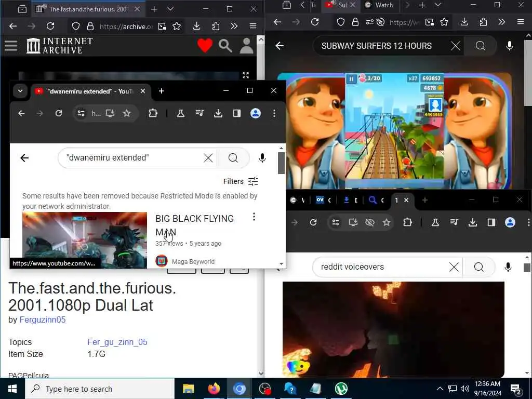
Task: Open Maga Beyworld channel link
Action: pyautogui.click(x=193, y=262)
